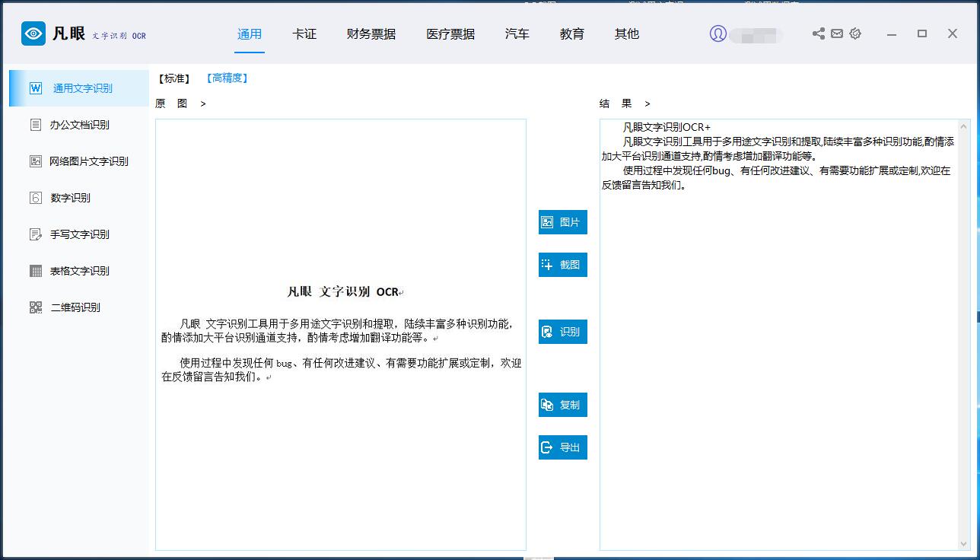Screen dimensions: 980x560
Task: Click the user account avatar icon
Action: point(717,33)
